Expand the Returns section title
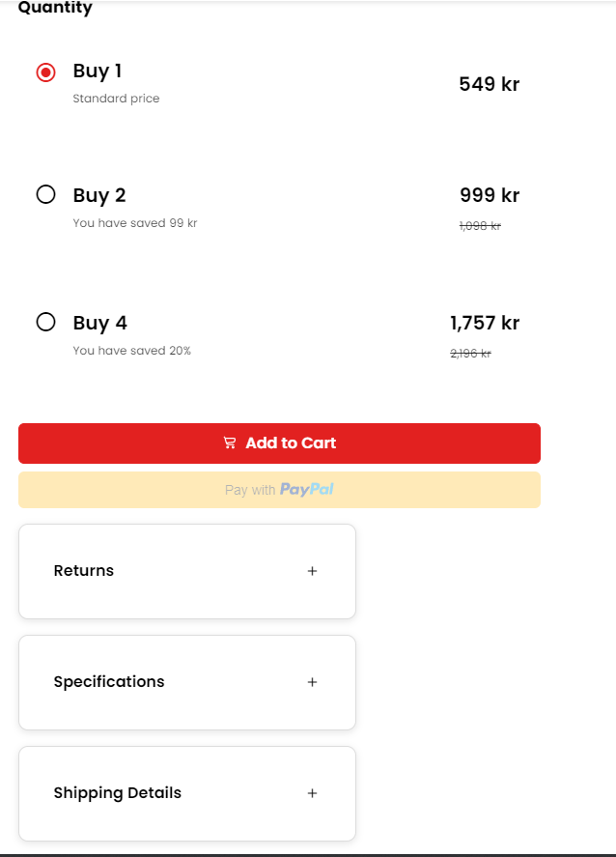 [84, 571]
